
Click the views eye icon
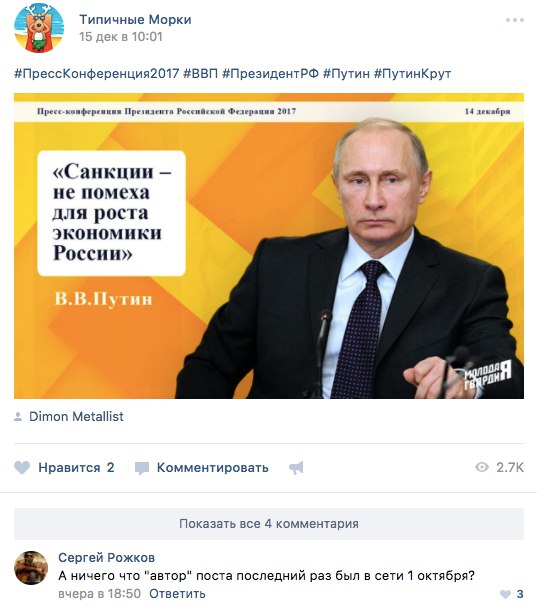pos(482,467)
